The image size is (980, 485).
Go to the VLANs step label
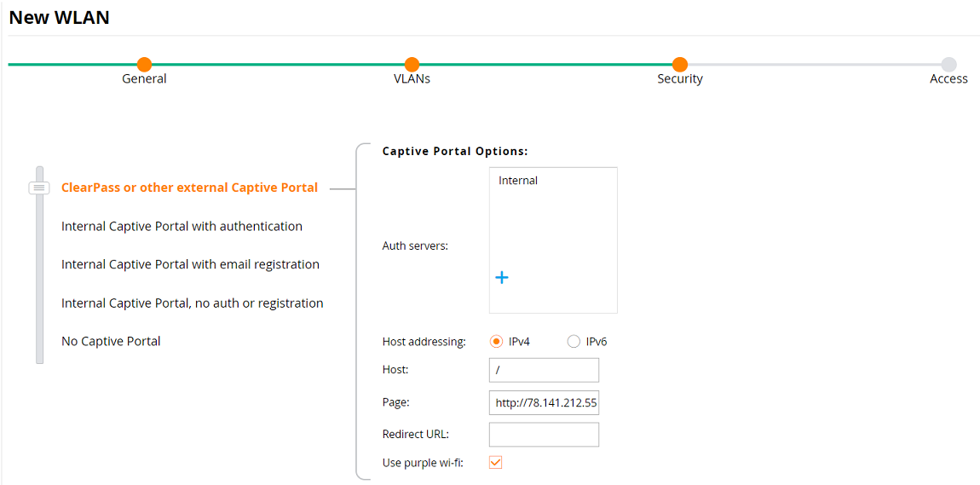(x=412, y=79)
